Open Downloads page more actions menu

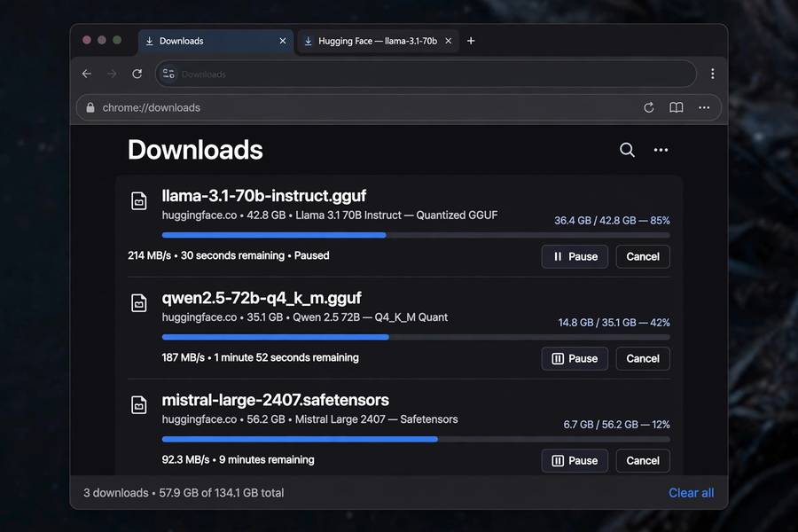pos(661,150)
